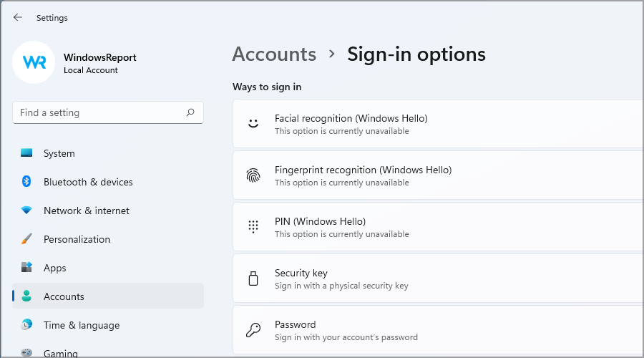Image resolution: width=644 pixels, height=358 pixels.
Task: Click the Accounts person icon
Action: coord(26,296)
